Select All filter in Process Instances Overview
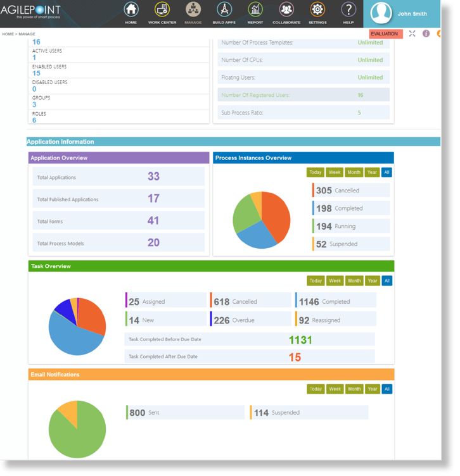This screenshot has width=460, height=476. [x=387, y=172]
